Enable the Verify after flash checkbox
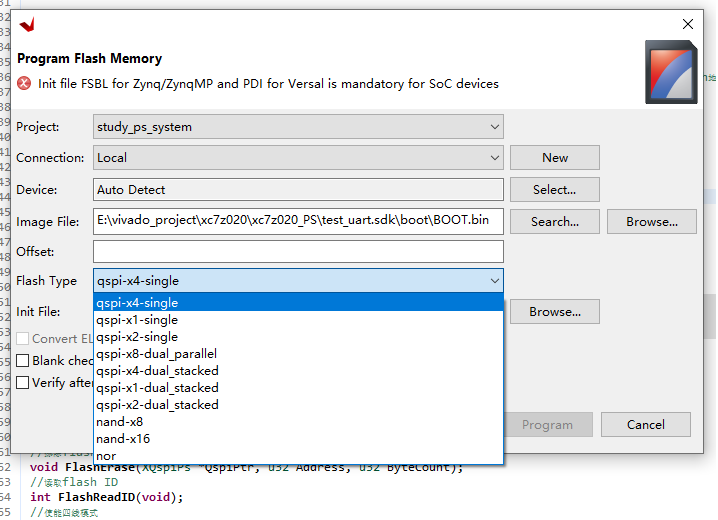The image size is (718, 520). (22, 382)
